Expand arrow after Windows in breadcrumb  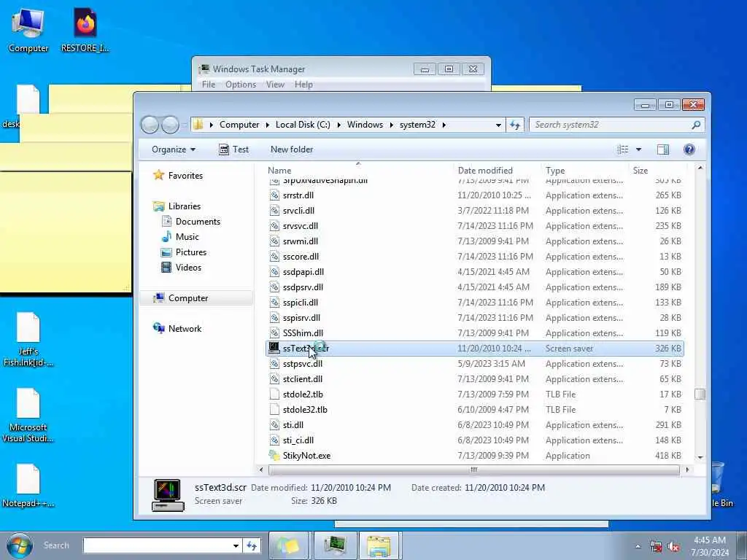(391, 125)
